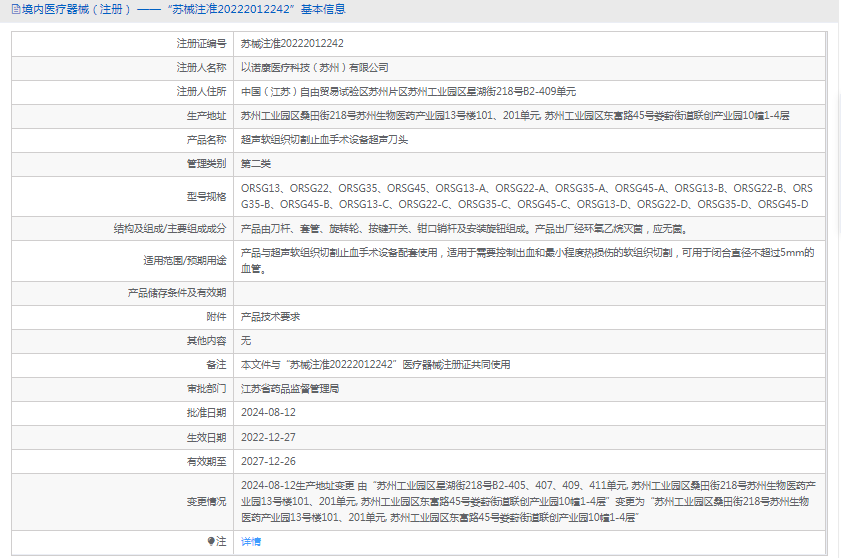The width and height of the screenshot is (841, 558).
Task: Click the 注册人住所 address value
Action: tap(408, 92)
